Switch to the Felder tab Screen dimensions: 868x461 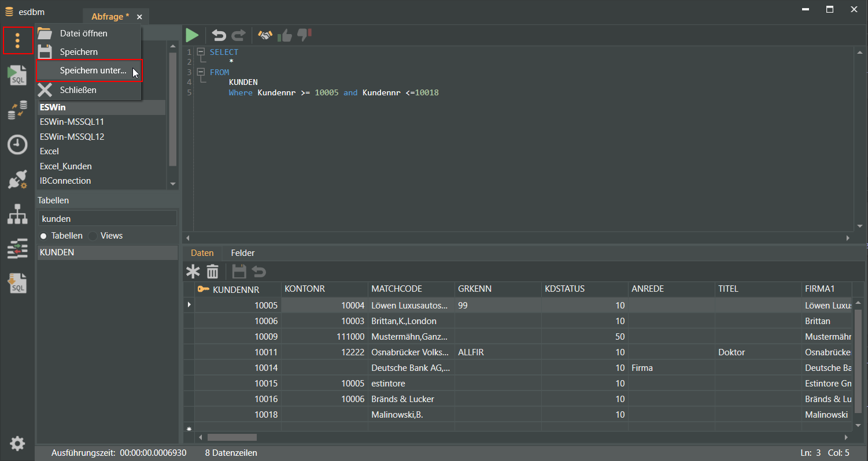pos(242,253)
